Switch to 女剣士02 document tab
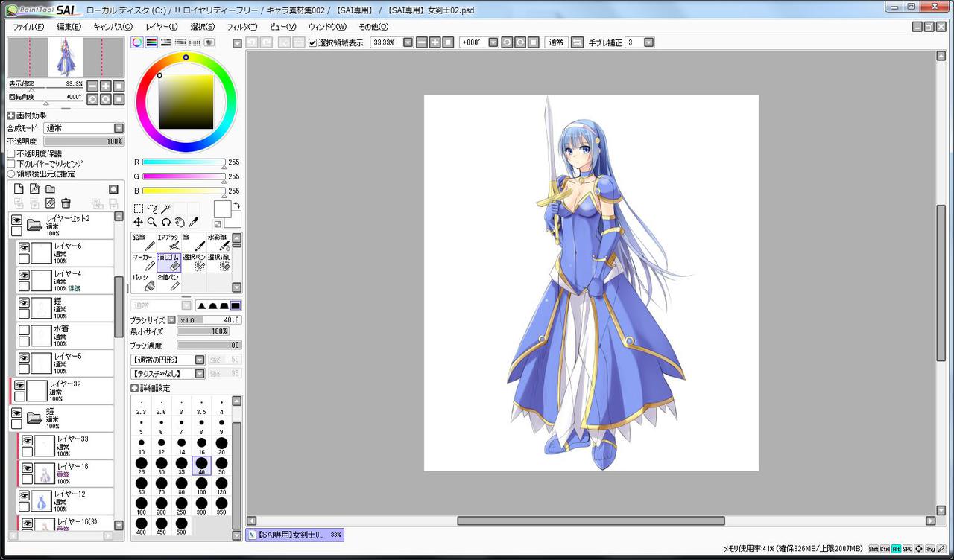Screen dimensions: 954x560 [x=295, y=535]
